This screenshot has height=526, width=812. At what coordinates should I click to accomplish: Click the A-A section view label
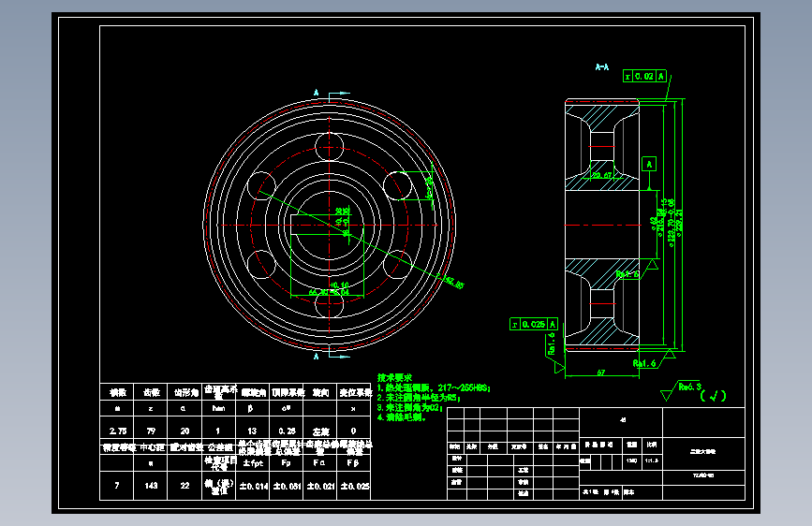(602, 66)
